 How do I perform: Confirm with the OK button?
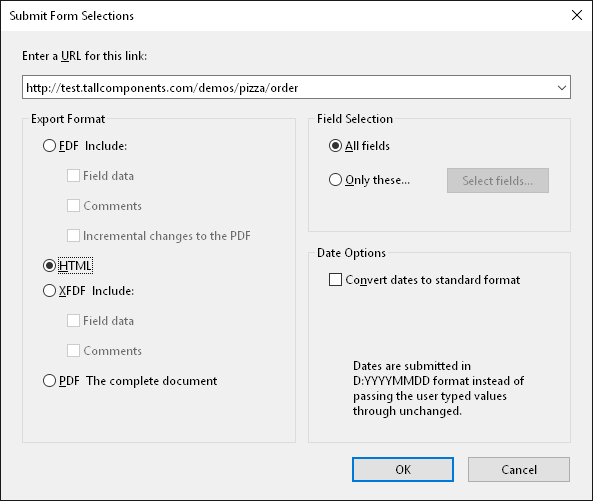403,469
